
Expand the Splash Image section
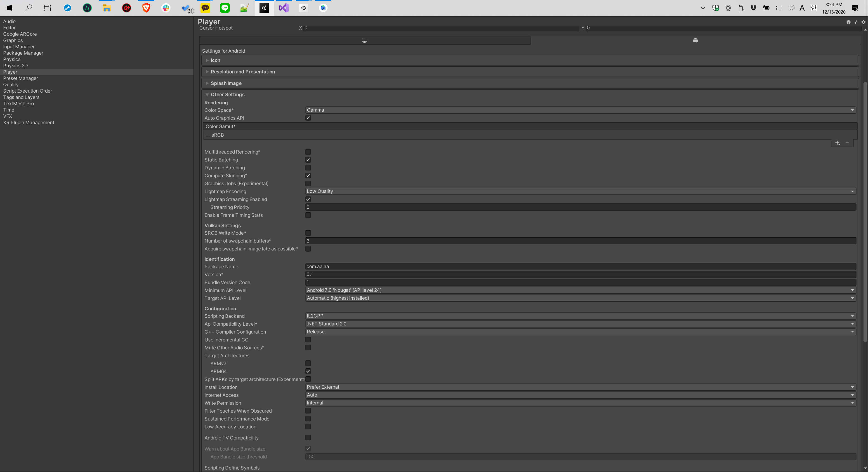[226, 83]
